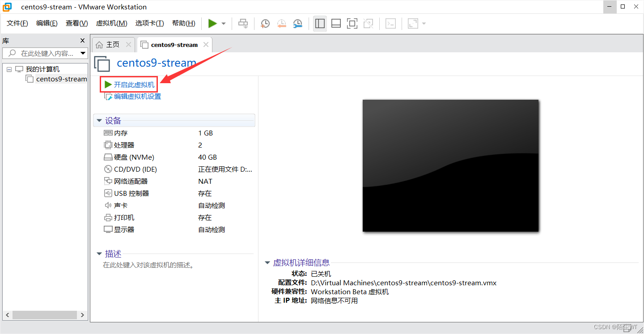Screen dimensions: 644x334
Task: Open the snapshot manager wrench-clock icon
Action: [297, 24]
